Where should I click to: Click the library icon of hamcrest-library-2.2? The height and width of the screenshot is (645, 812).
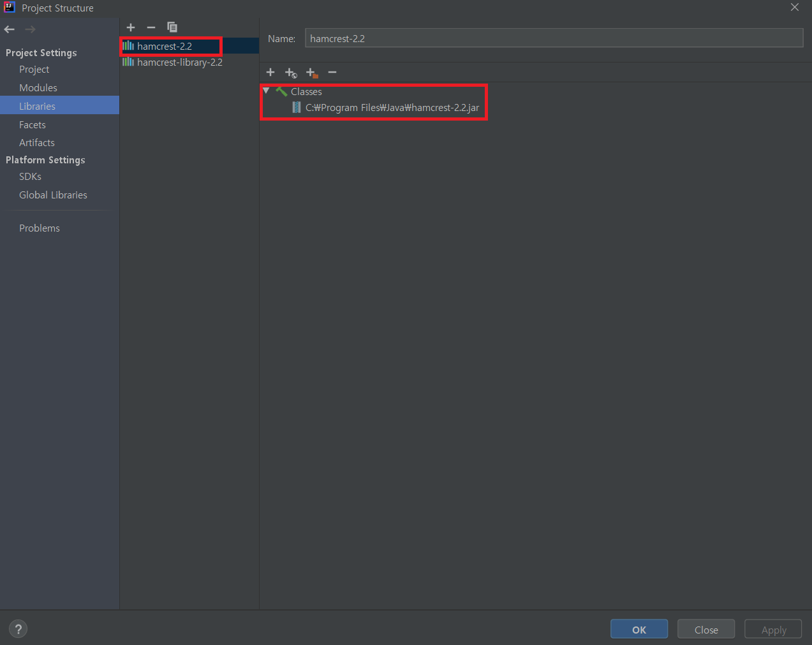point(128,62)
